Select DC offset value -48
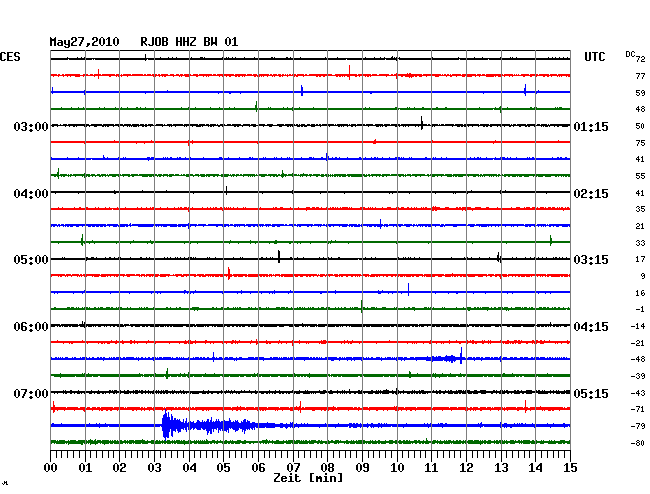 [x=638, y=359]
